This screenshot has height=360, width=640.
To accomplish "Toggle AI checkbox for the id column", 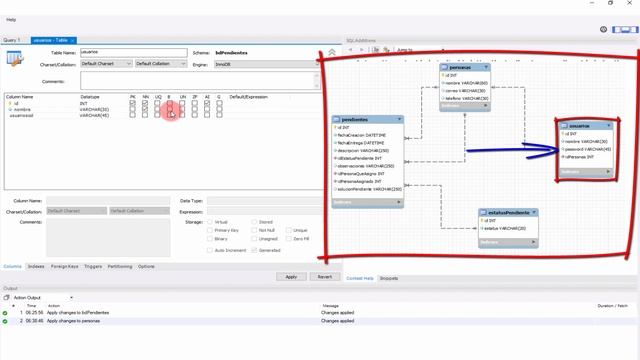I will pos(207,104).
